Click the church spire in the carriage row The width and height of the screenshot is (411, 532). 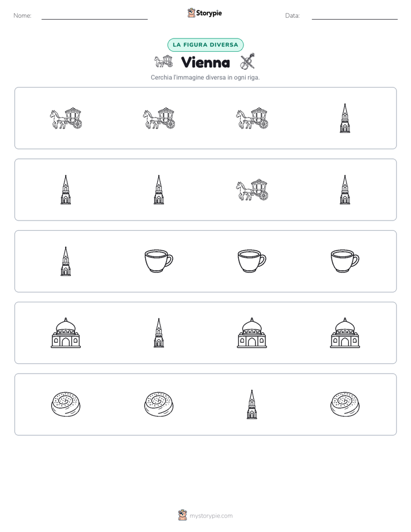(x=345, y=118)
